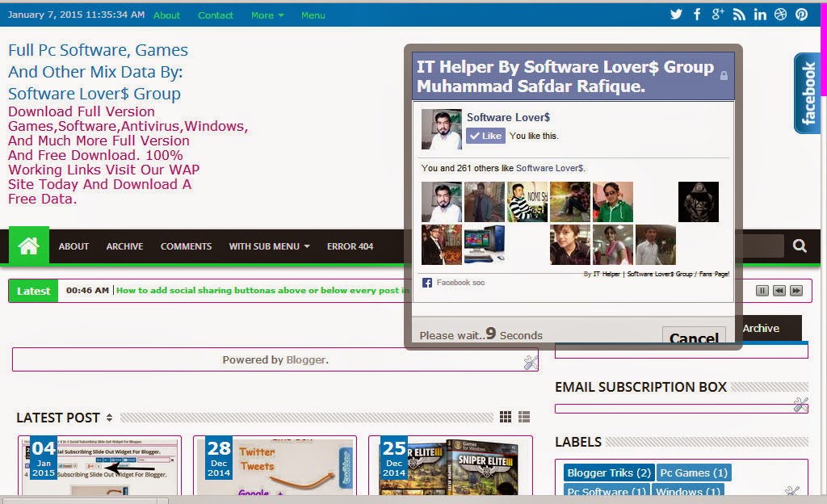This screenshot has height=504, width=827.
Task: Open the Blogger Triks (2) label
Action: pos(609,472)
